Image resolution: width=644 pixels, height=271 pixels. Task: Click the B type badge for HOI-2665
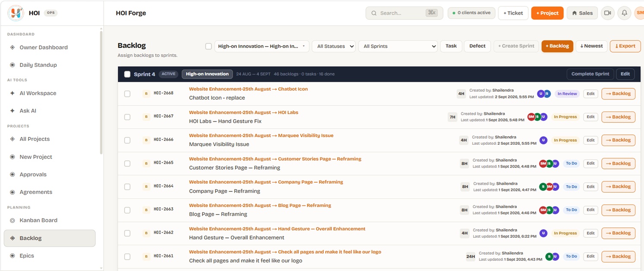pos(146,163)
